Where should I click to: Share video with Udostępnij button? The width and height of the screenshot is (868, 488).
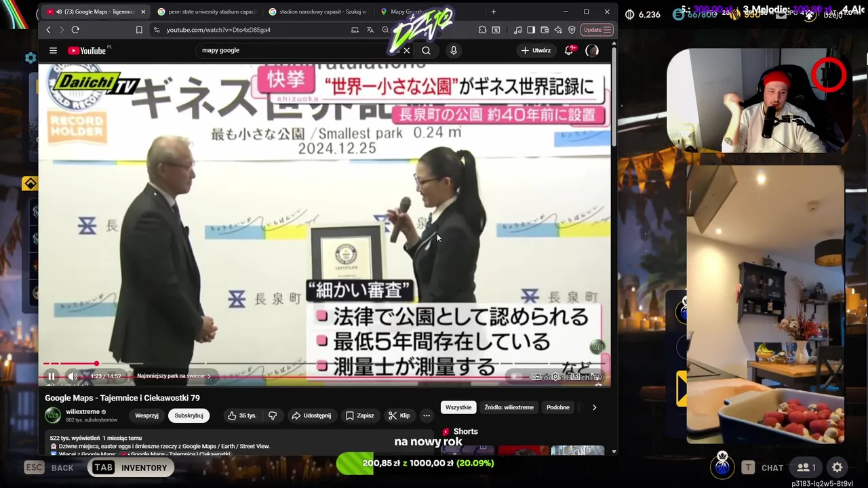pos(311,415)
